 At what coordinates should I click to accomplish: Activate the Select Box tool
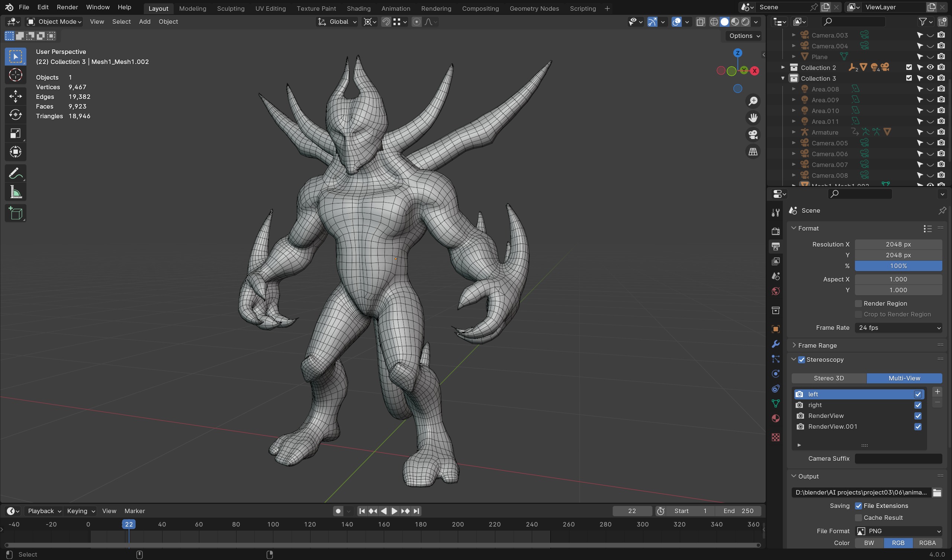point(16,56)
